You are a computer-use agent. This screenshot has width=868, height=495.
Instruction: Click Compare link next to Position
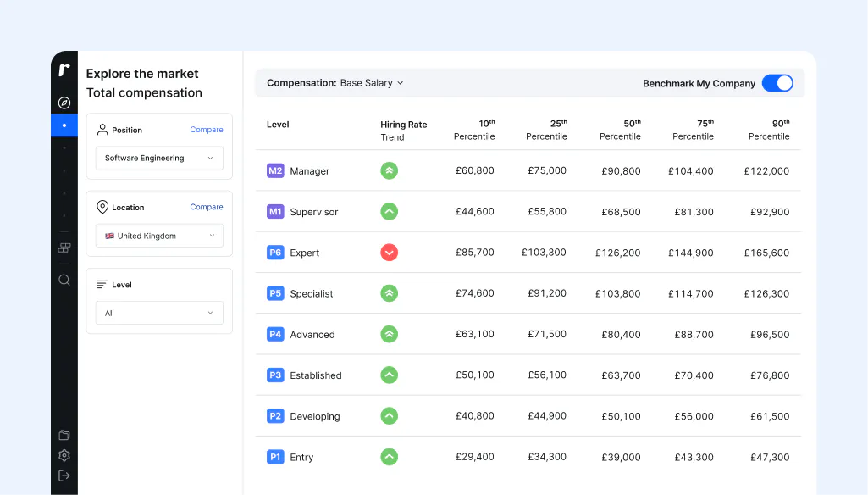coord(207,130)
